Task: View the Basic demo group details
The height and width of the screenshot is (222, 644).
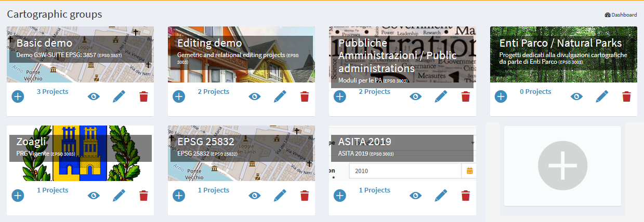Action: [x=94, y=96]
